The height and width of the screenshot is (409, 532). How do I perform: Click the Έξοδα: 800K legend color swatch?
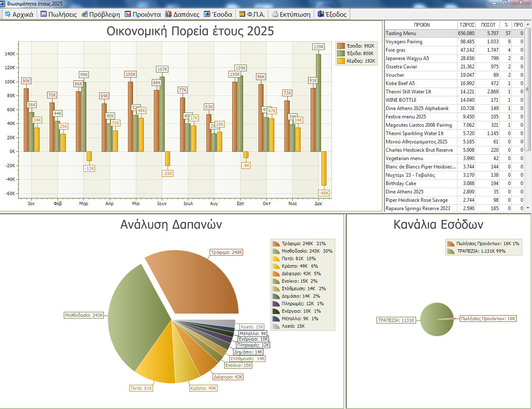(x=341, y=53)
